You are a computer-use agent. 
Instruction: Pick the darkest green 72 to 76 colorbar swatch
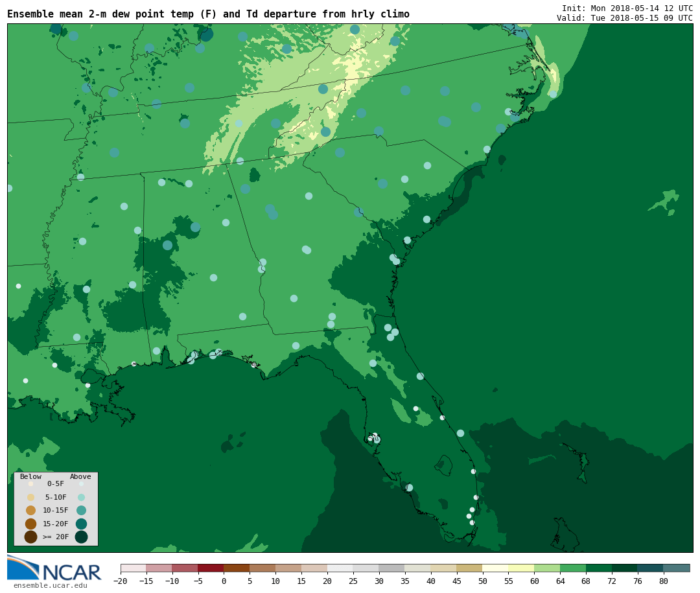625,568
